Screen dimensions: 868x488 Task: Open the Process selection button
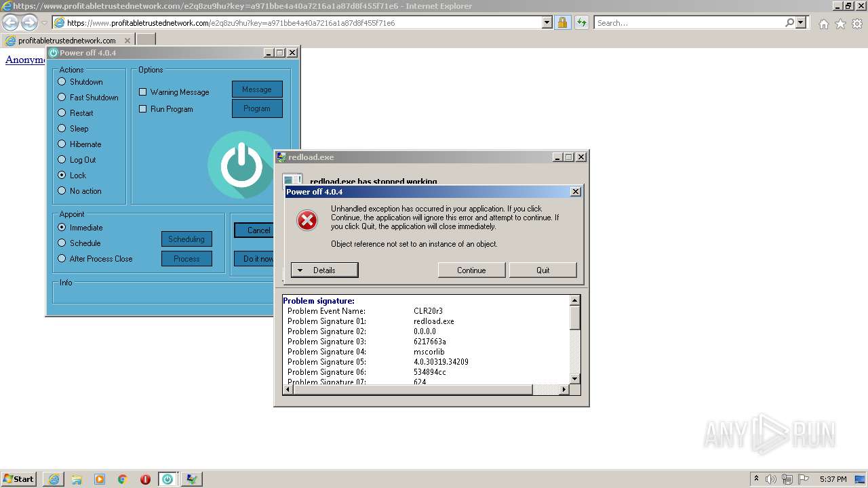186,259
